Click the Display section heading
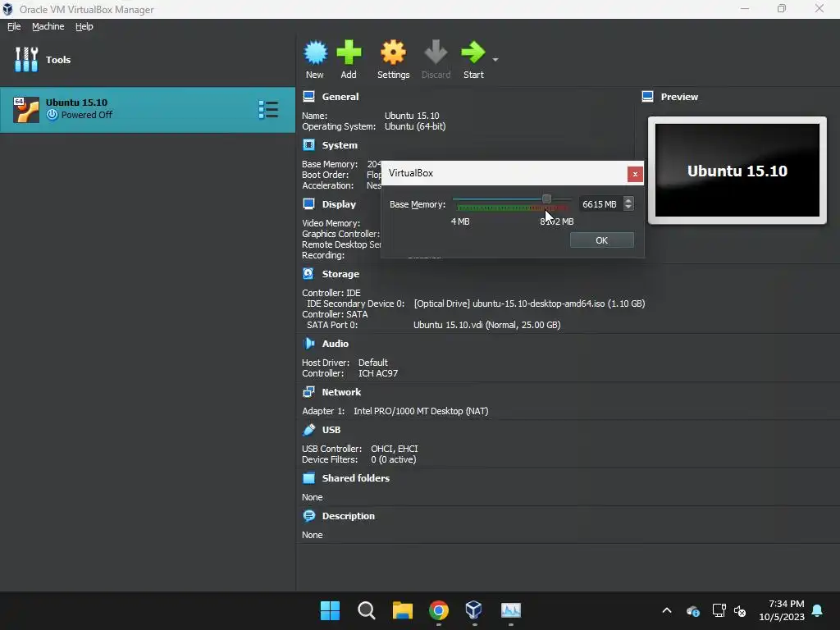Screen dimensions: 840x630 point(339,204)
